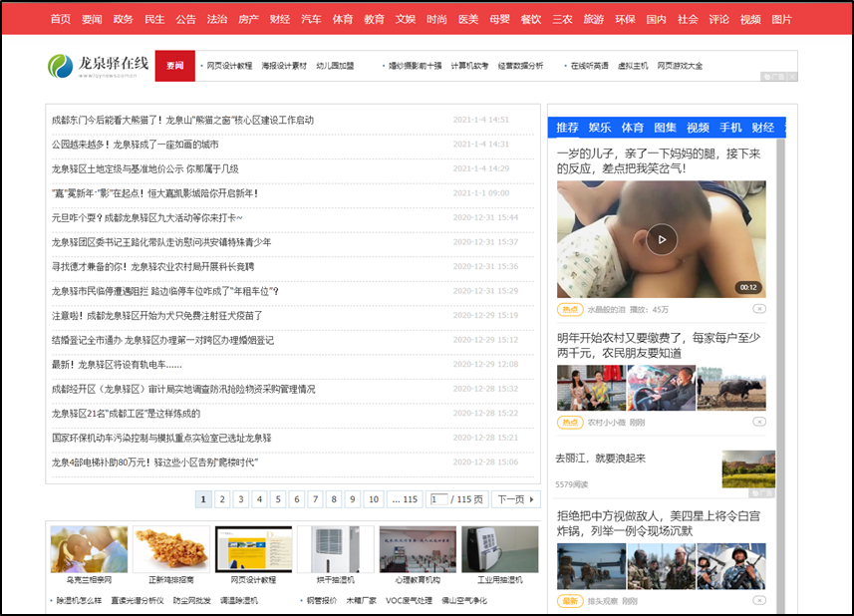The width and height of the screenshot is (854, 616).
Task: Open 图片 in the top navigation
Action: coord(781,20)
